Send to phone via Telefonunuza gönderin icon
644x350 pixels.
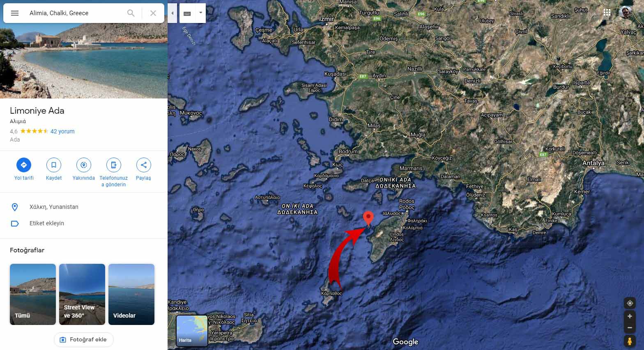(114, 165)
